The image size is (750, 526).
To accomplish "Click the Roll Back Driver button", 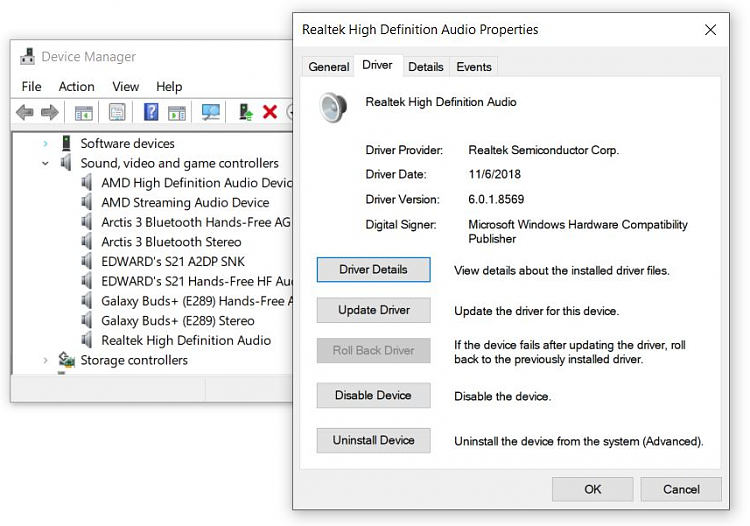I will point(374,351).
